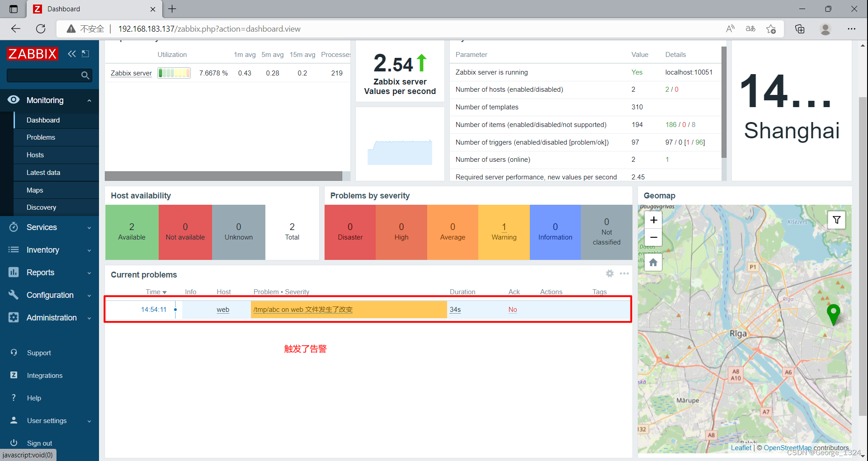Screen dimensions: 868x461
Task: Click the Sign out power icon
Action: (x=14, y=443)
